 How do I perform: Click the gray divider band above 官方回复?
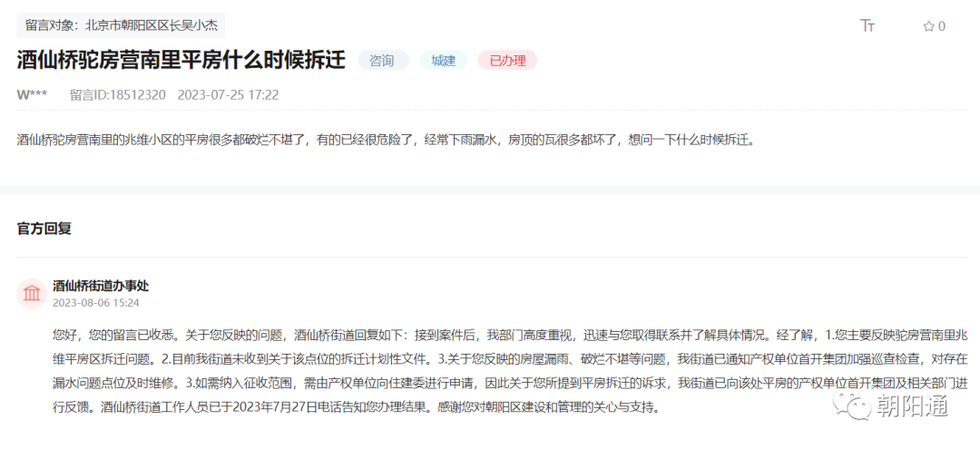pos(490,190)
